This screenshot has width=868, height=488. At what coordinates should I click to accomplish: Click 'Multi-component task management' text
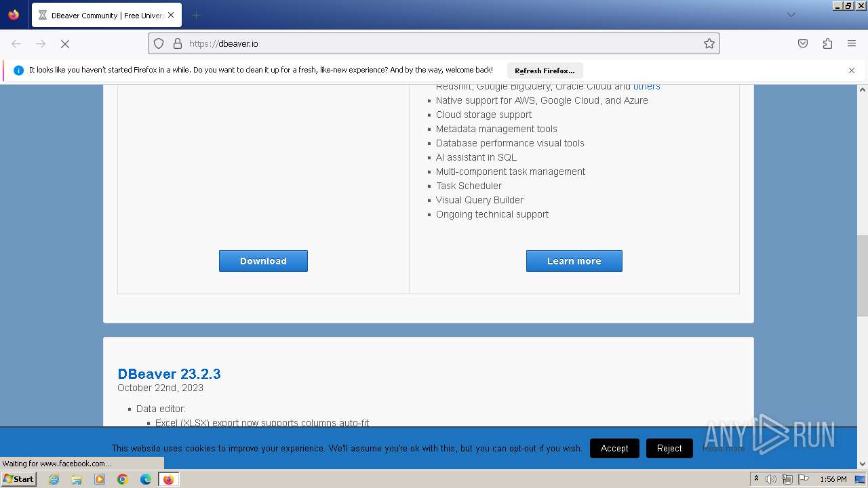pos(511,171)
